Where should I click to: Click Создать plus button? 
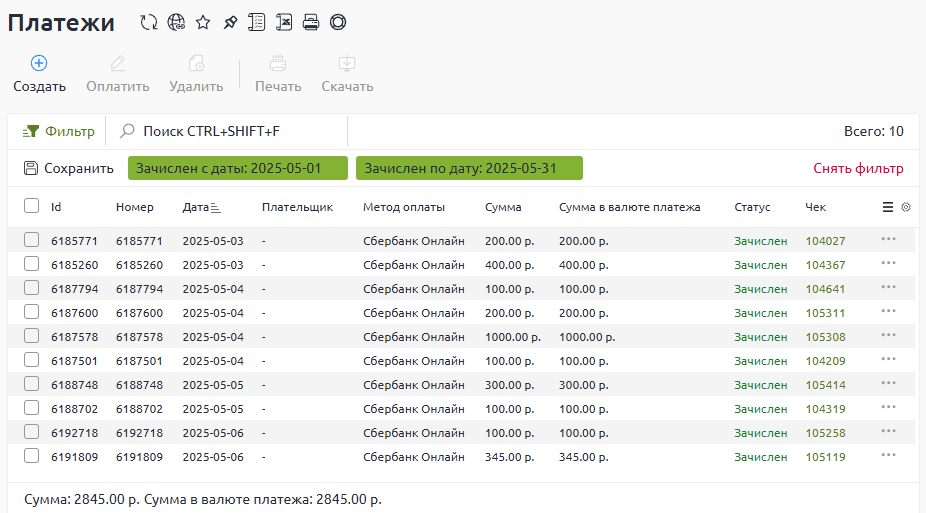tap(39, 74)
